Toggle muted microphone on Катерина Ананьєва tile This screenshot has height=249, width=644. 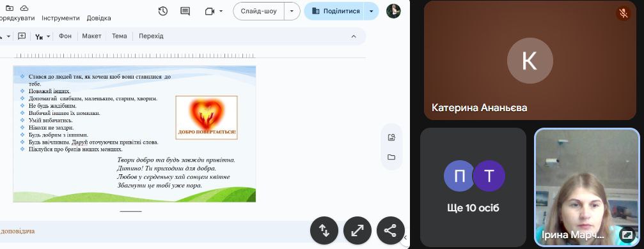click(624, 14)
